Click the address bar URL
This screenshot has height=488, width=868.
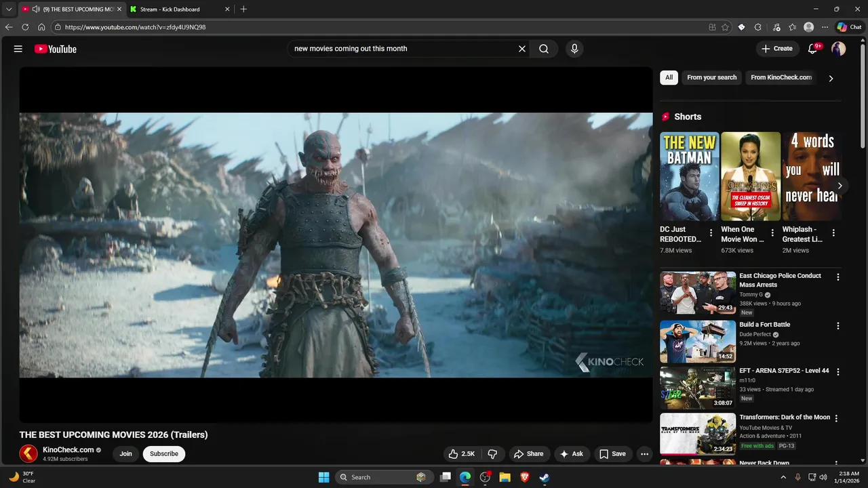point(135,27)
